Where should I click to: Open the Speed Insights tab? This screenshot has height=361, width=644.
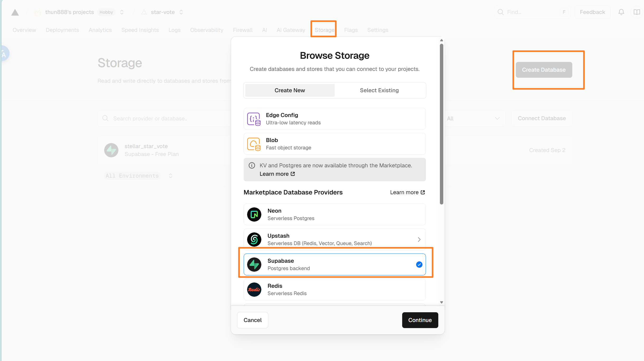click(140, 30)
